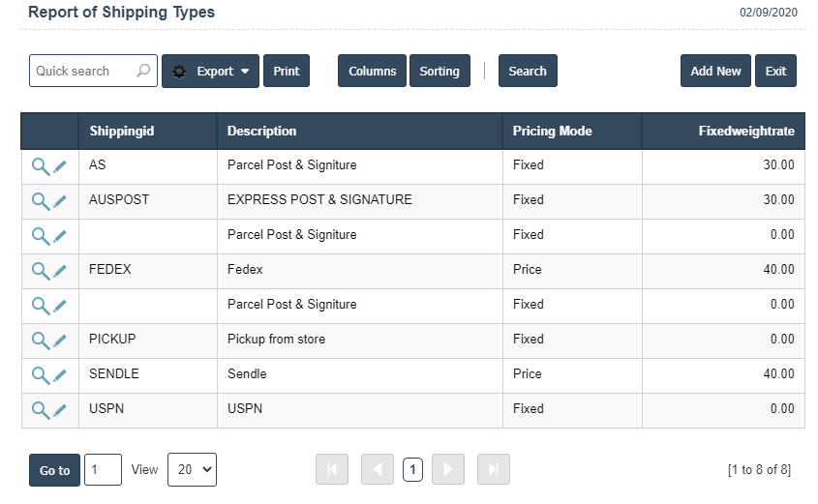This screenshot has width=818, height=504.
Task: Expand the View rows-per-page dropdown
Action: [192, 469]
